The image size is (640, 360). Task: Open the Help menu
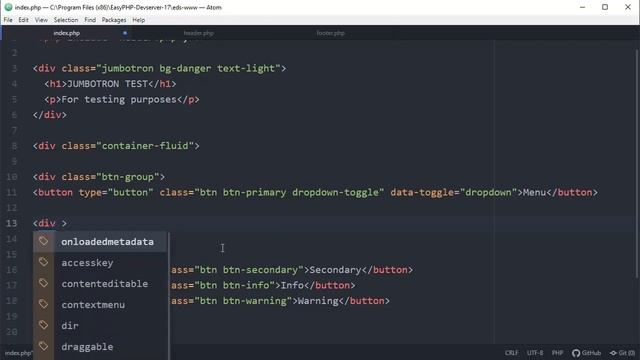138,20
